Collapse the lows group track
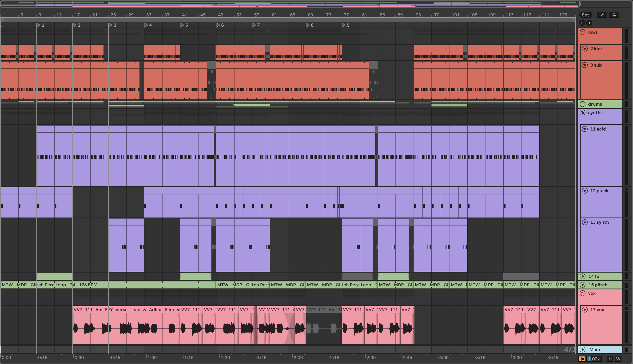633x364 pixels. tap(583, 32)
